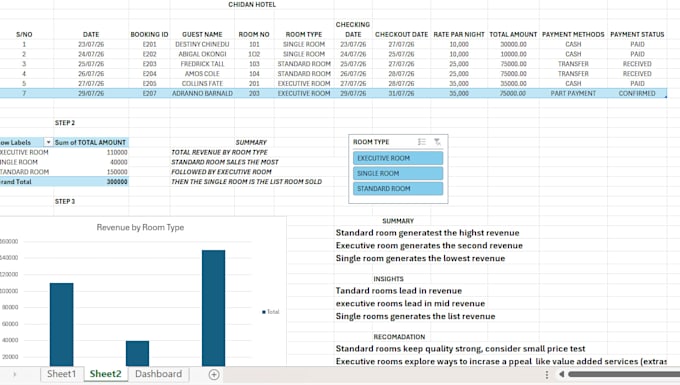Switch to Sheet1 tab
This screenshot has height=385, width=680.
(x=61, y=374)
